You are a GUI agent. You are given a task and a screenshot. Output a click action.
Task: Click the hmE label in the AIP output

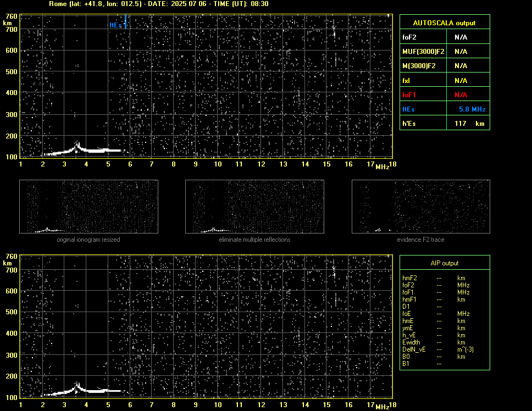click(408, 321)
